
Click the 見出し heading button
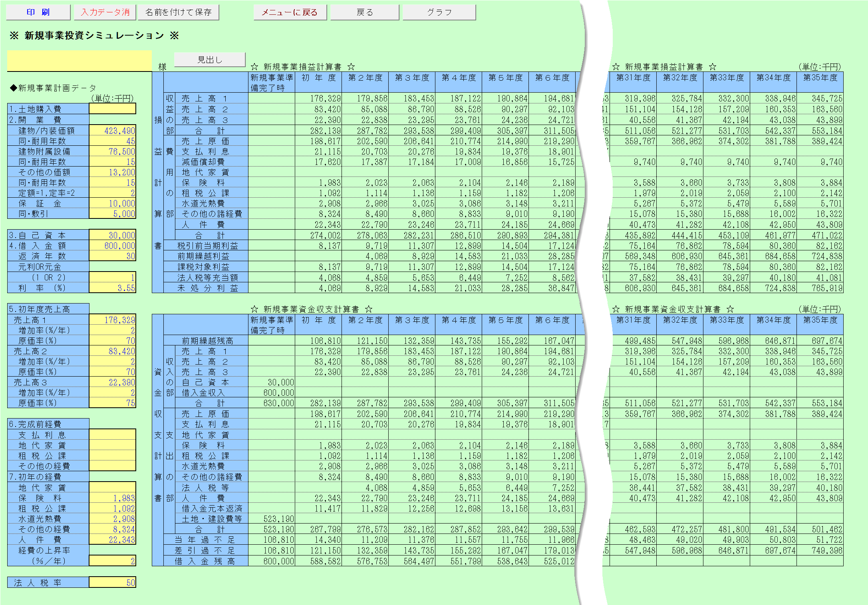click(x=210, y=60)
